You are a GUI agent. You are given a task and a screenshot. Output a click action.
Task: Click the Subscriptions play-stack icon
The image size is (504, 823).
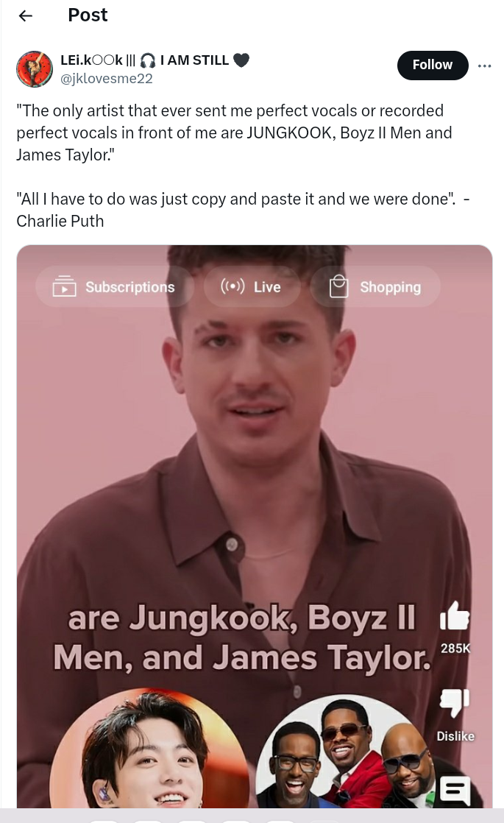(x=64, y=286)
